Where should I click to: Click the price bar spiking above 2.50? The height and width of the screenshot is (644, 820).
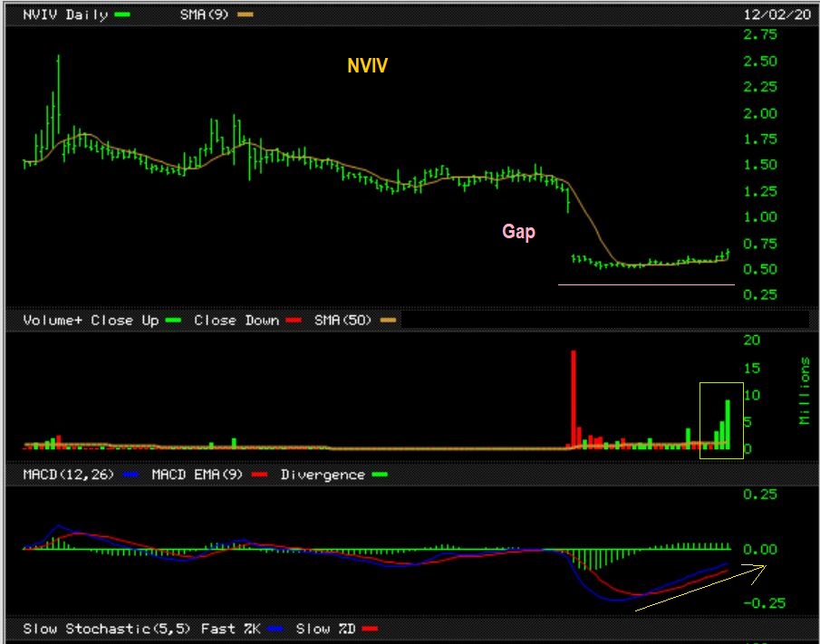tap(58, 94)
